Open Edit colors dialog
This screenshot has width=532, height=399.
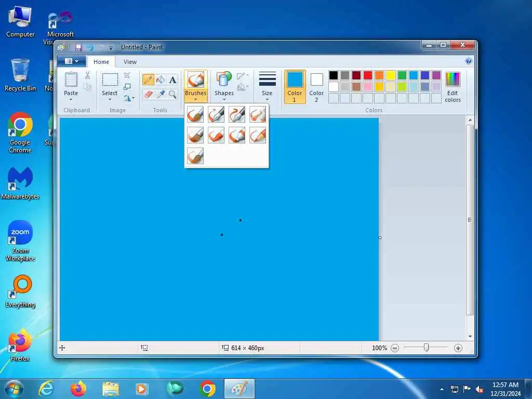(x=453, y=87)
